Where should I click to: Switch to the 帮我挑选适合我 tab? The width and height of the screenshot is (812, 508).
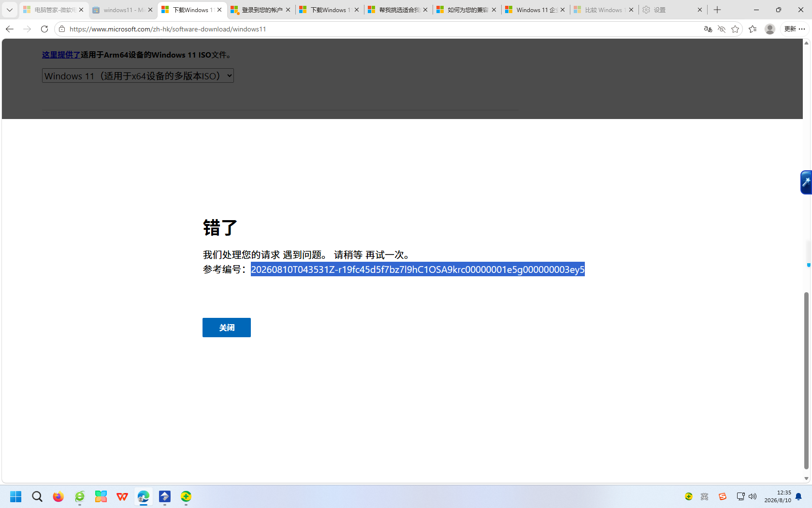point(398,10)
